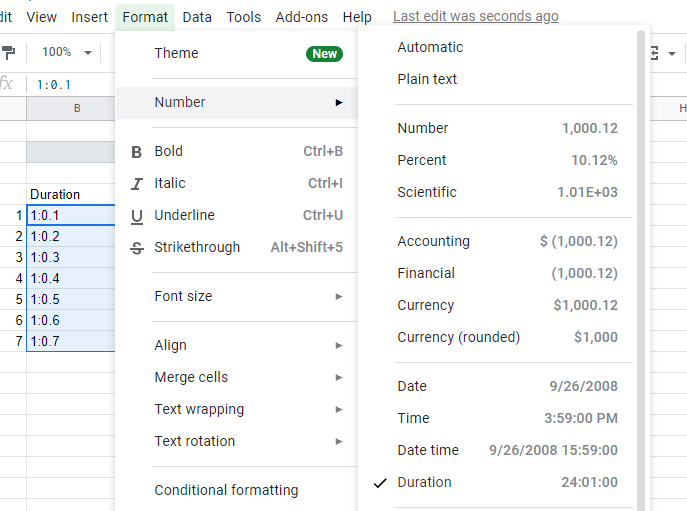Expand the Align submenu
This screenshot has width=687, height=511.
tap(237, 345)
